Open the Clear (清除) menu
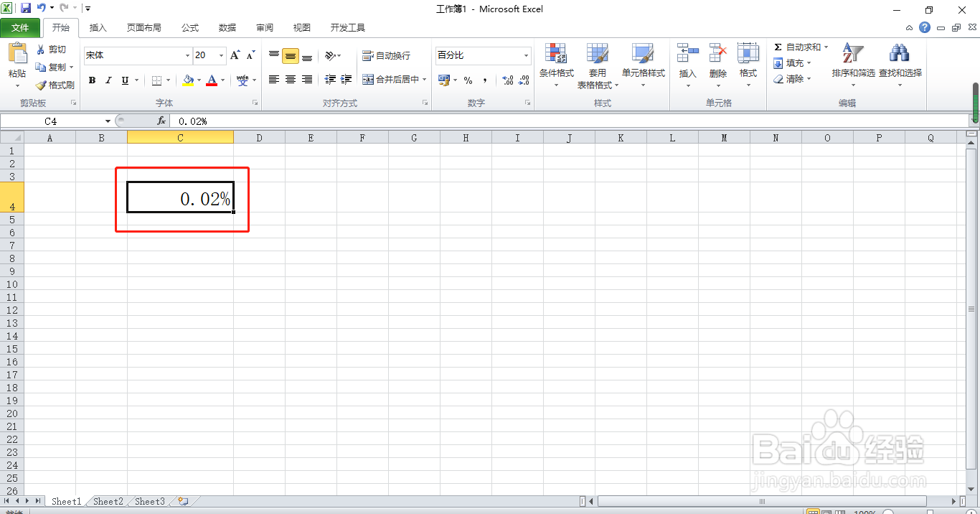 click(x=792, y=79)
